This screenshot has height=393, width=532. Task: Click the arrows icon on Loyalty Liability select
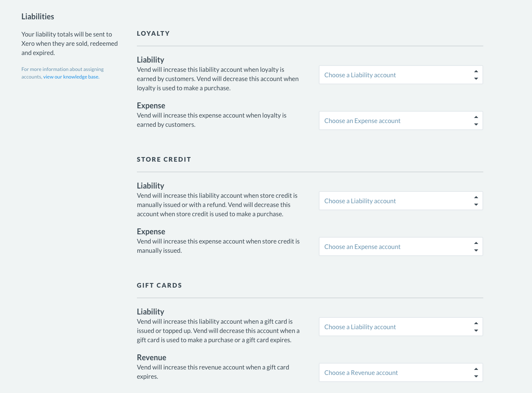(x=476, y=75)
